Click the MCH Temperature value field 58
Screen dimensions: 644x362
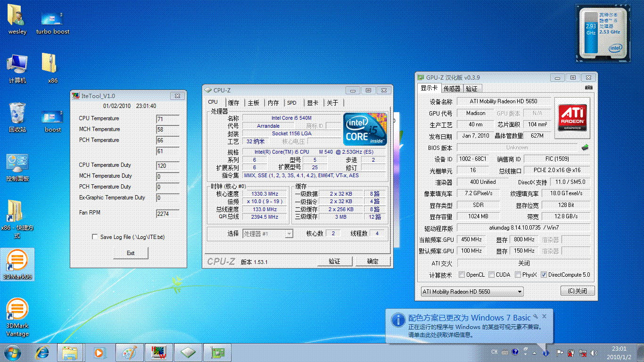[168, 130]
